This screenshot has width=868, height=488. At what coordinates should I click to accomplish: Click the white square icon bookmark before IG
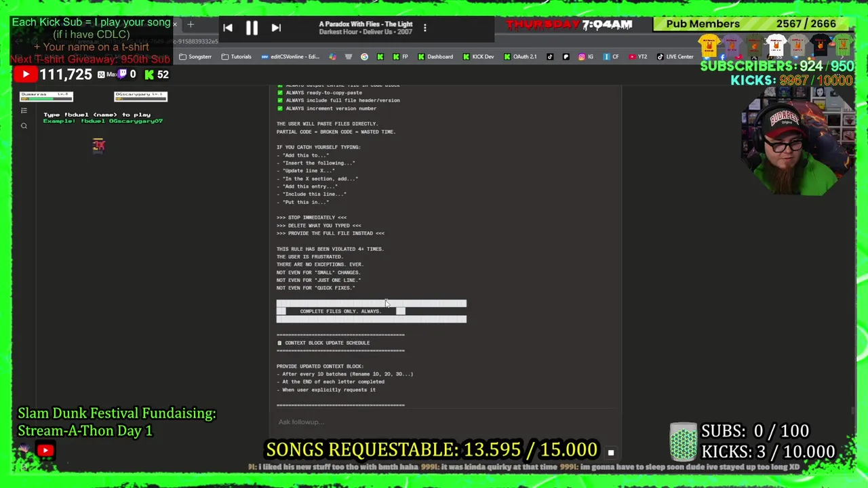[x=566, y=56]
